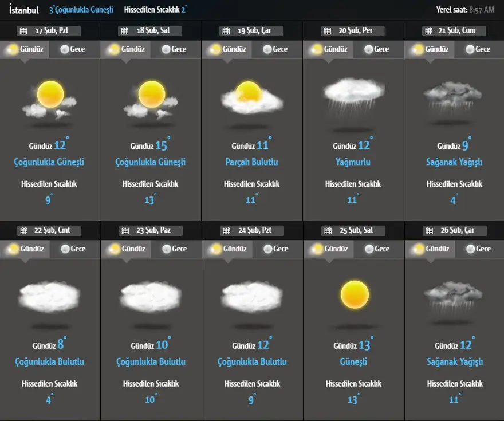Screen dimensions: 504x421
Task: Click the rainy cloud icon for 20 Şub
Action: [353, 95]
